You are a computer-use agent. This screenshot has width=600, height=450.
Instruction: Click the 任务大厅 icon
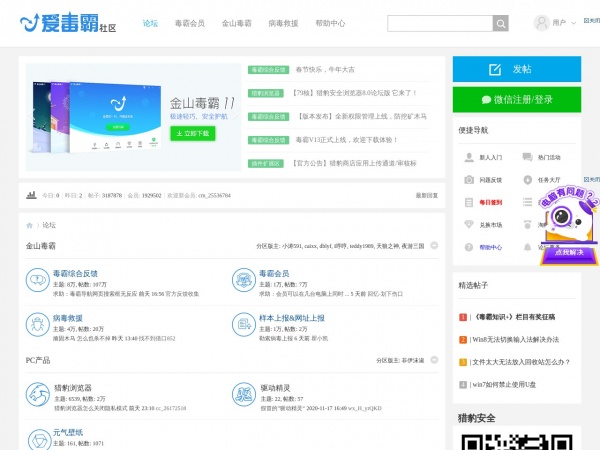tap(527, 180)
